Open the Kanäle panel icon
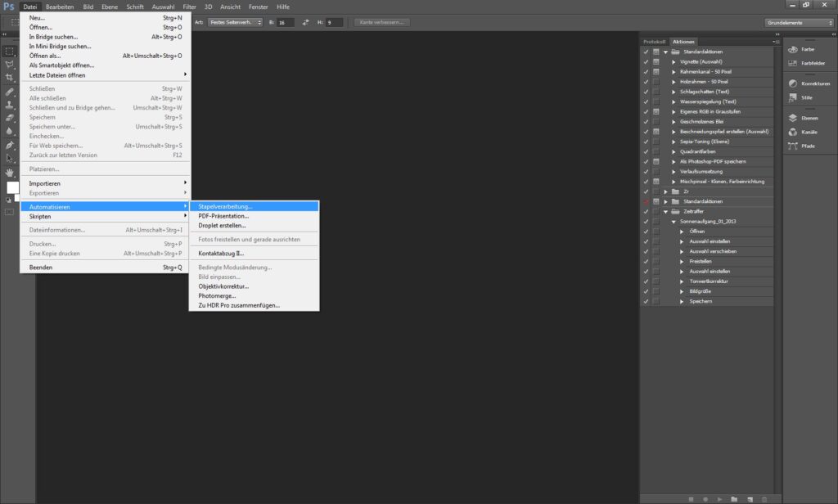This screenshot has width=838, height=504. [794, 132]
